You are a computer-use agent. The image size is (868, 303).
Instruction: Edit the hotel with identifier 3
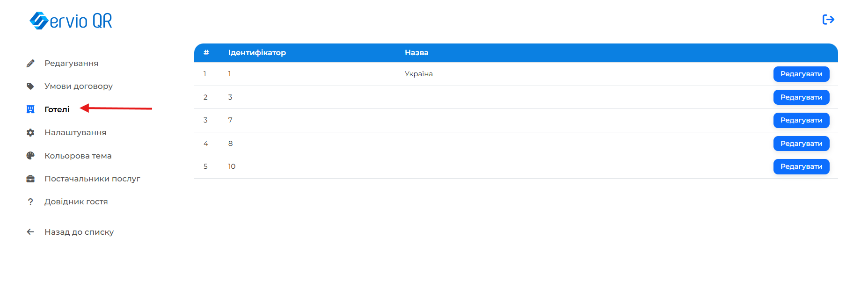[x=801, y=97]
